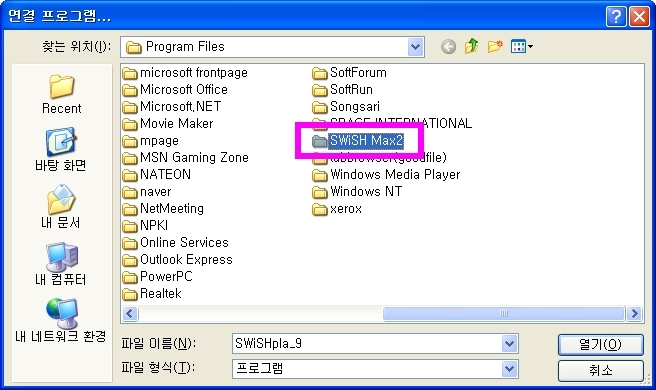The width and height of the screenshot is (656, 390).
Task: Select the naver folder
Action: click(147, 192)
